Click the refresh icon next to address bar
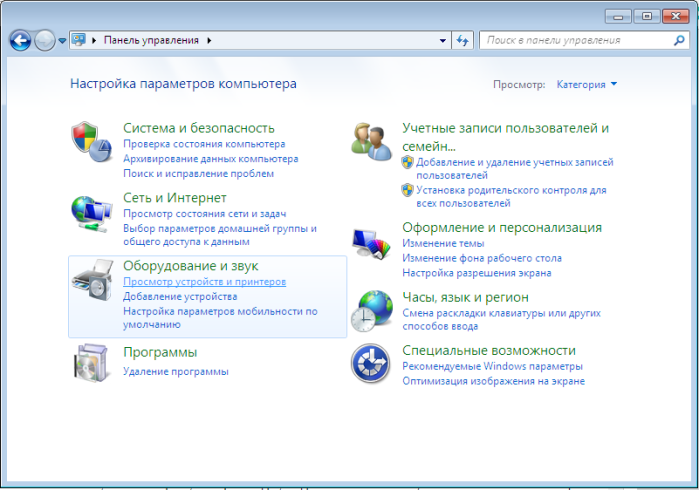The image size is (699, 490). coord(462,41)
